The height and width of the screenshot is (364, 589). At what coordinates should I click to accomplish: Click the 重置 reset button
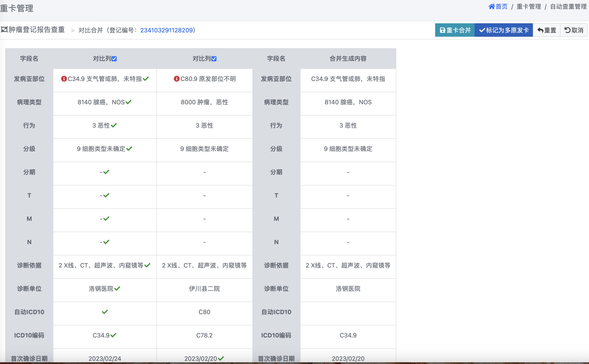tap(547, 30)
